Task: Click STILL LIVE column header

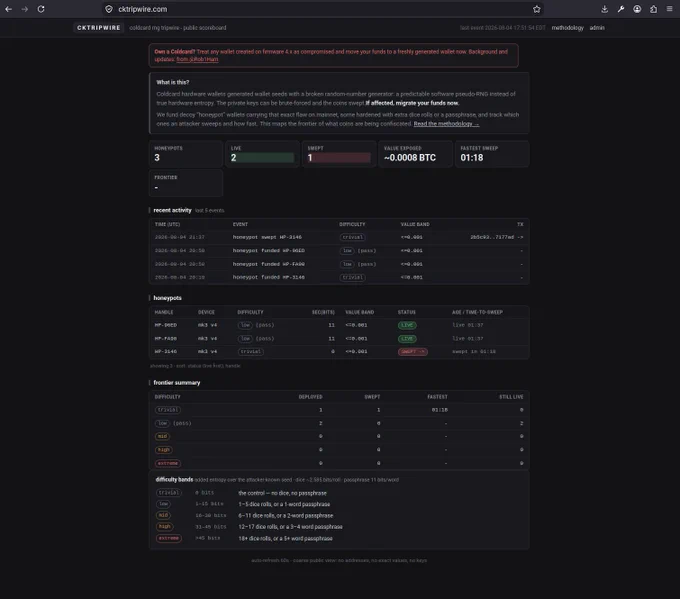Action: point(511,397)
